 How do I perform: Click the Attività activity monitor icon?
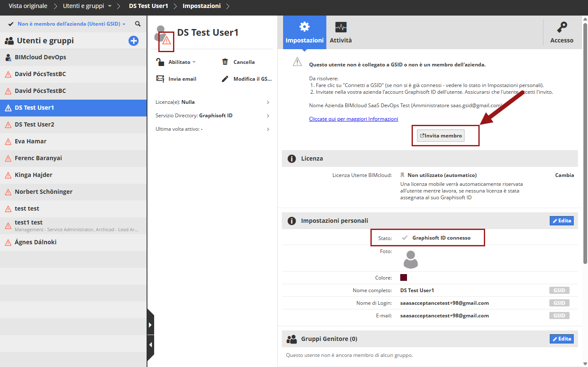pyautogui.click(x=341, y=27)
